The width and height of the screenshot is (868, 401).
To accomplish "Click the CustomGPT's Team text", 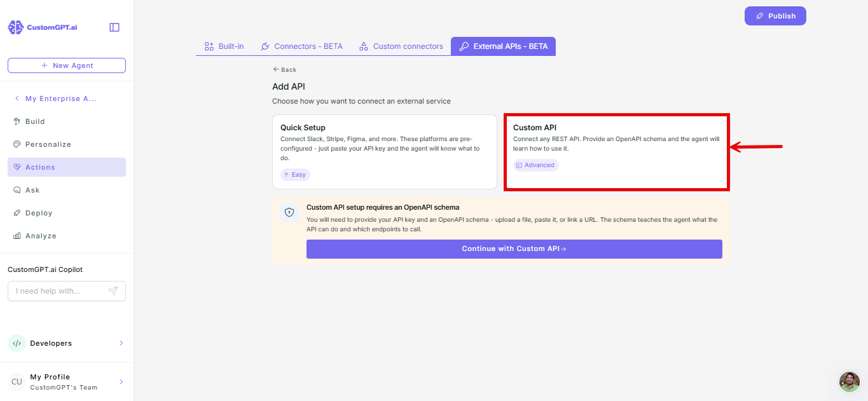I will (64, 388).
